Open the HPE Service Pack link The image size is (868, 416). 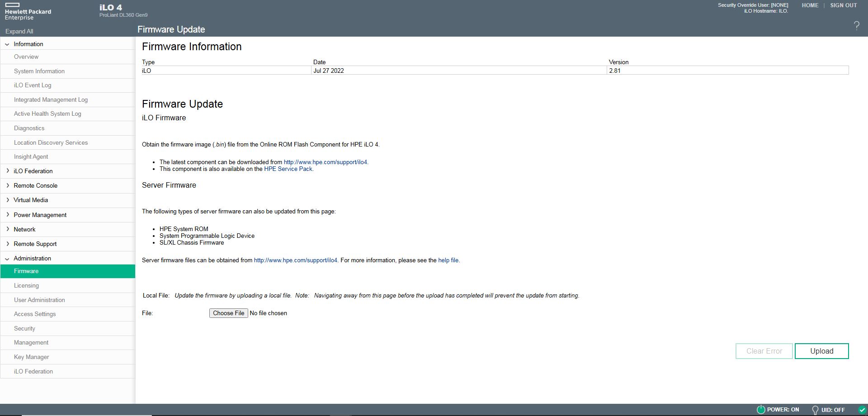[288, 169]
